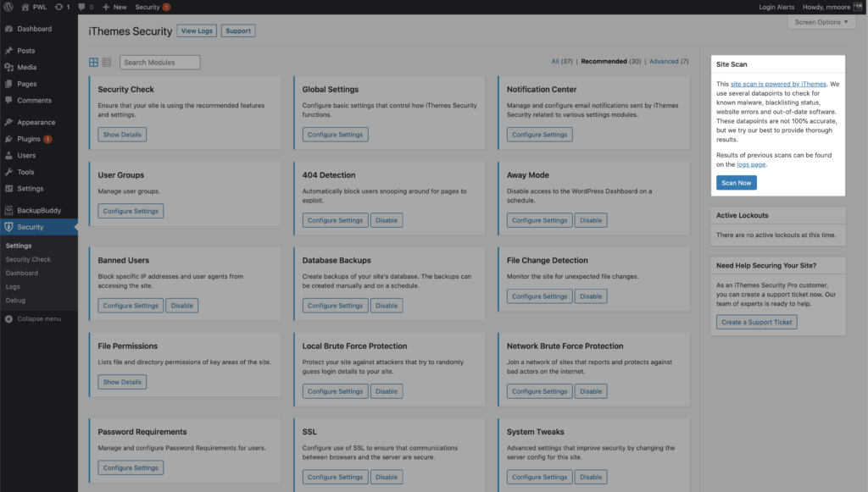The width and height of the screenshot is (868, 492).
Task: Click the updates circular arrows icon
Action: click(58, 7)
